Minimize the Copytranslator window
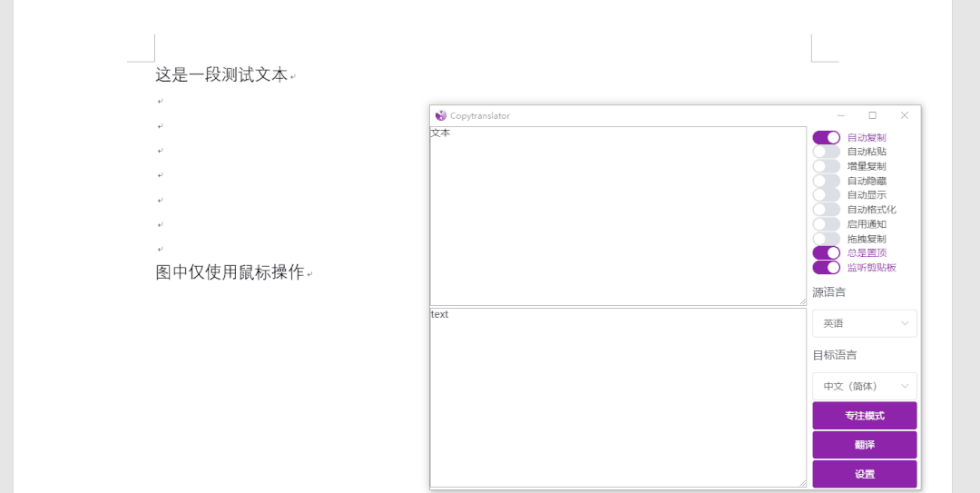The width and height of the screenshot is (980, 493). click(x=840, y=115)
